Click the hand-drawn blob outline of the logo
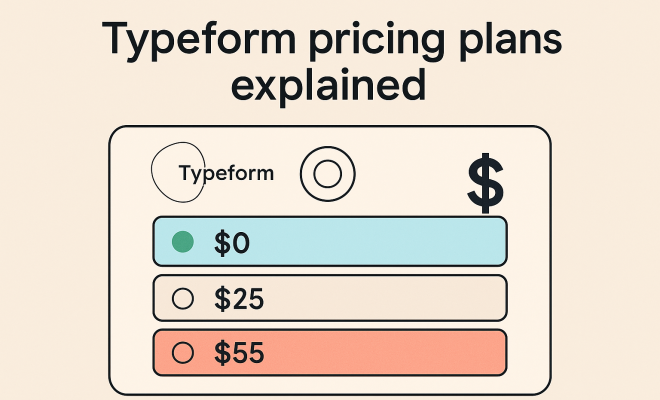Screen dimensions: 660x400 point(178,172)
